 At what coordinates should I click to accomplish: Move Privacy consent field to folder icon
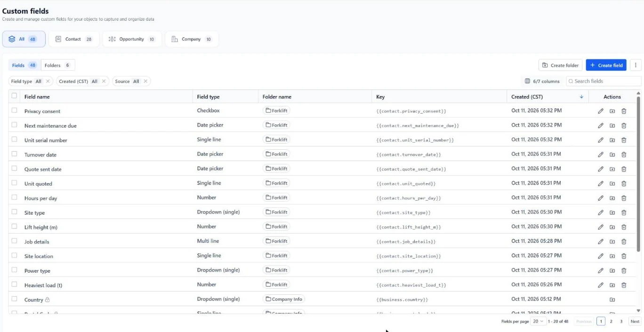(x=612, y=111)
